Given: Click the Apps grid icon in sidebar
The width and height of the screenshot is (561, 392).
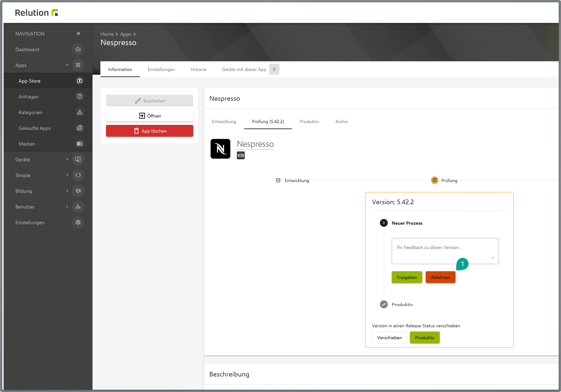Looking at the screenshot, I should tap(78, 65).
